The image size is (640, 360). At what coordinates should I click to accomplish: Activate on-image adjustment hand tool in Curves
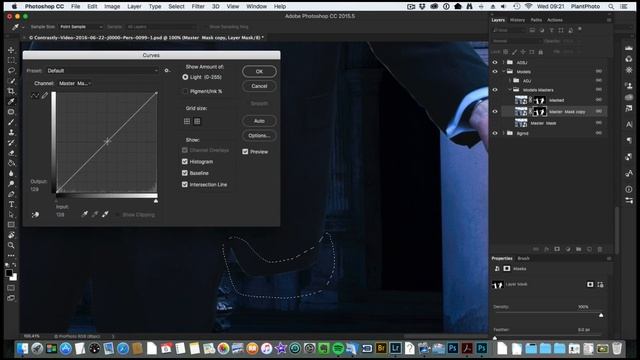36,214
